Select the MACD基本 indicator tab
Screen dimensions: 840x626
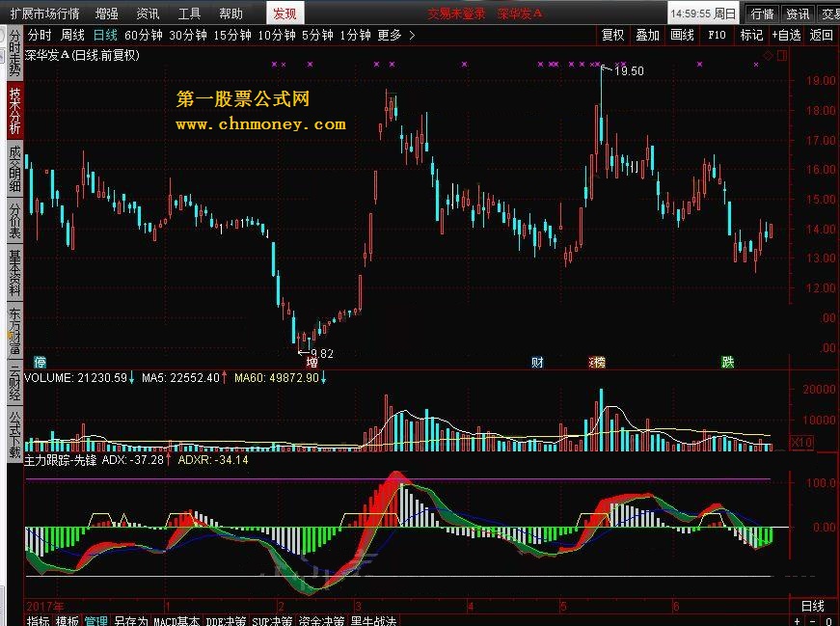(x=176, y=621)
